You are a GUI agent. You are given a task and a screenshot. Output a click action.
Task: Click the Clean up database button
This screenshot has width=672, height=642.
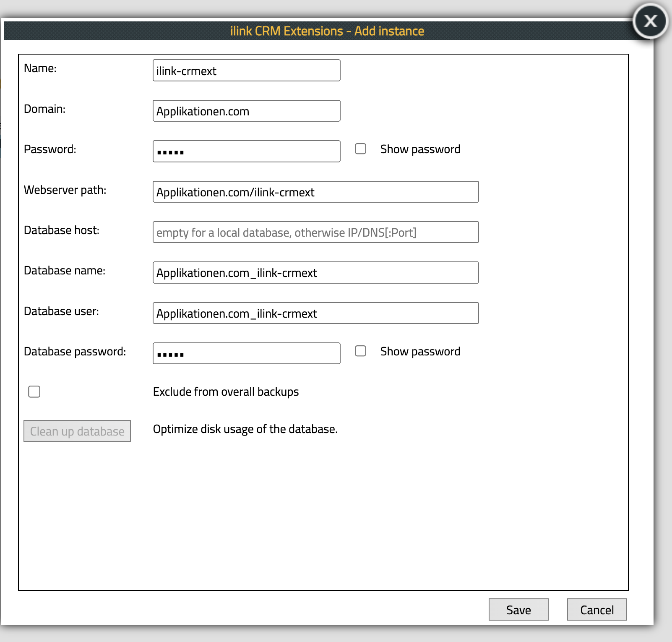coord(77,431)
